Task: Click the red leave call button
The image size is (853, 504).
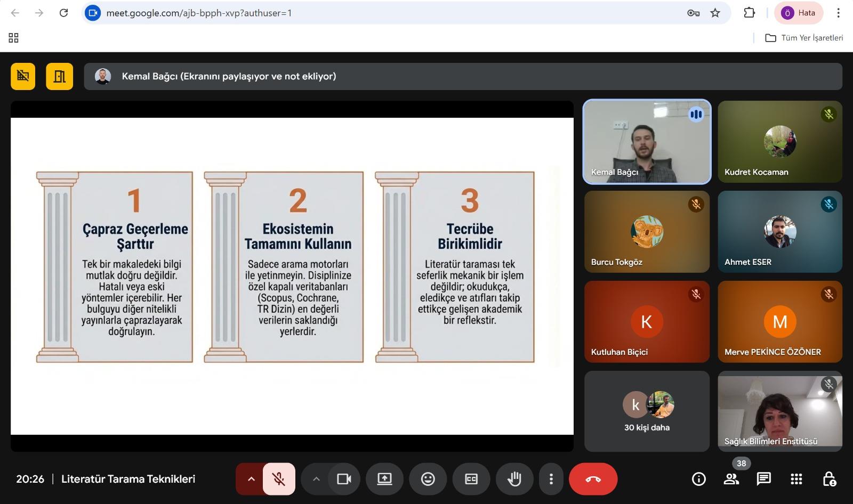Action: coord(593,479)
